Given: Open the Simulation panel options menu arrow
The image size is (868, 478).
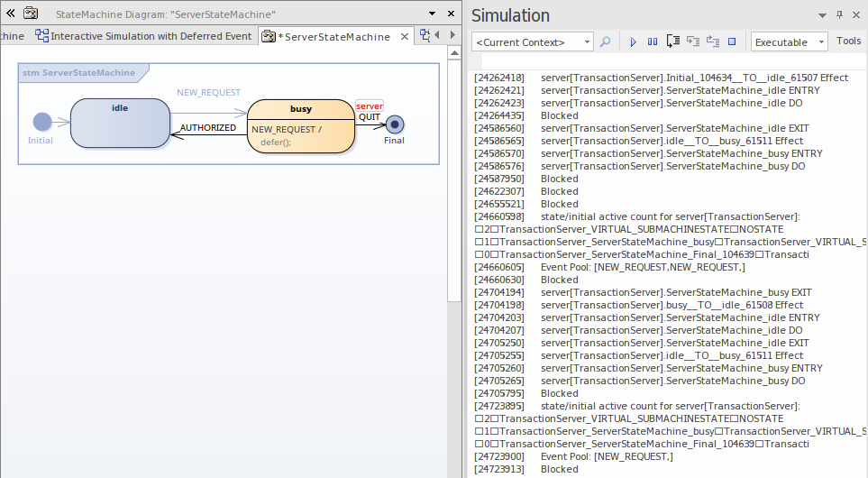Looking at the screenshot, I should point(822,15).
